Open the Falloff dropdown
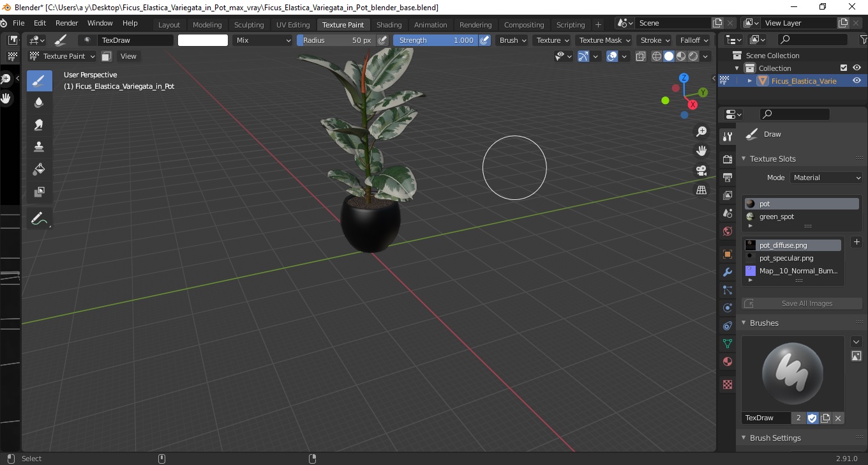 coord(694,40)
